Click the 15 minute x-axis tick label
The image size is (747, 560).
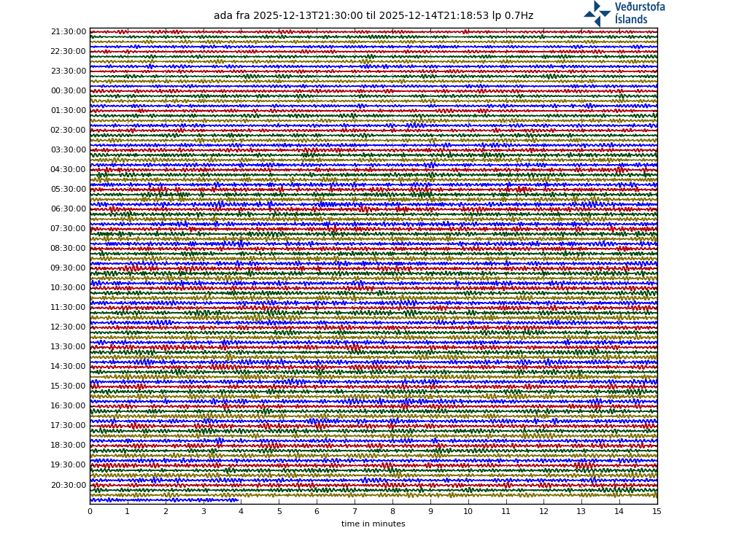click(x=657, y=512)
